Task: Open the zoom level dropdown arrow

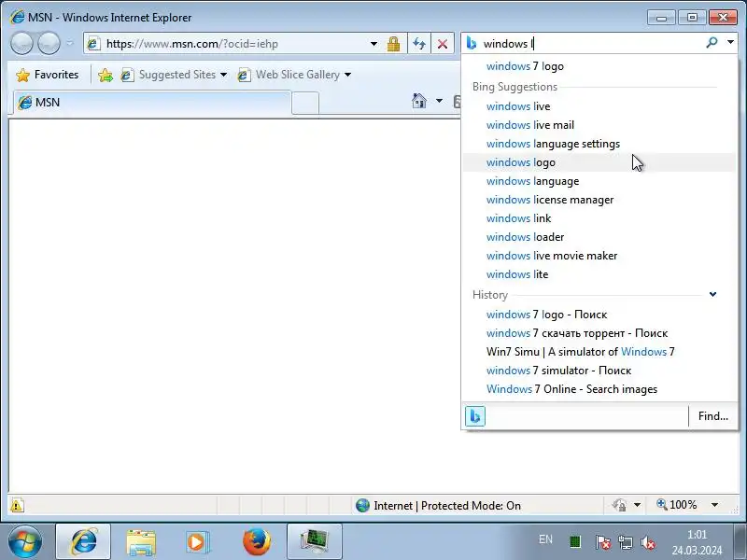Action: (x=714, y=505)
